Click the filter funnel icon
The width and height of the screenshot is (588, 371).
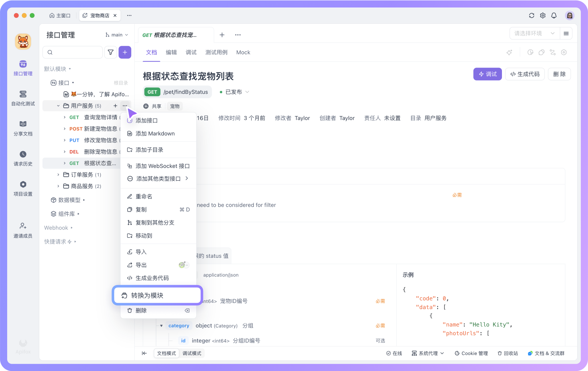[110, 52]
